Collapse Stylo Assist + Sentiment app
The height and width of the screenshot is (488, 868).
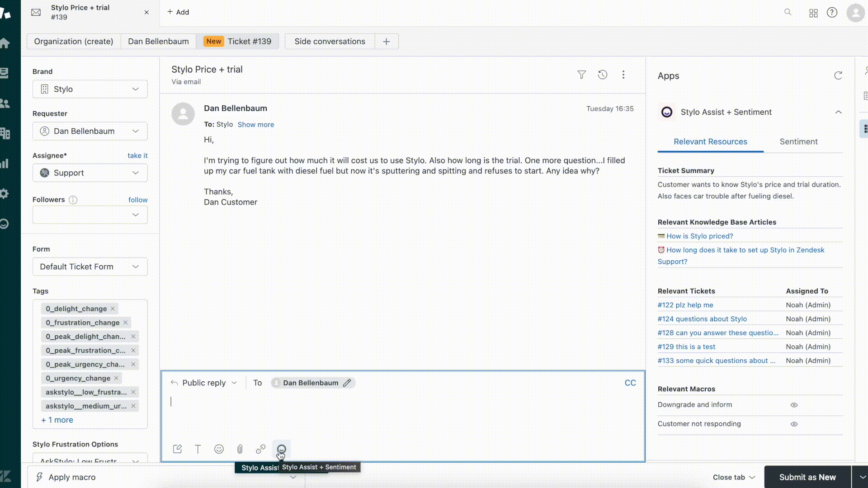(838, 112)
